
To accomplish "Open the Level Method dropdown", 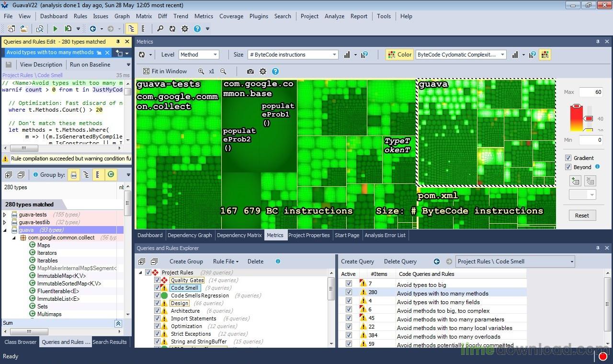I will pyautogui.click(x=199, y=55).
